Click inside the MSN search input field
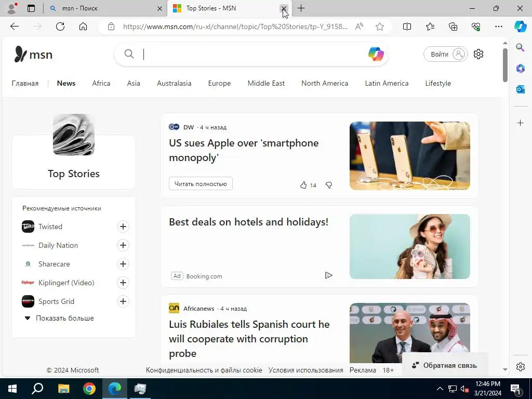This screenshot has height=399, width=532. click(x=251, y=54)
